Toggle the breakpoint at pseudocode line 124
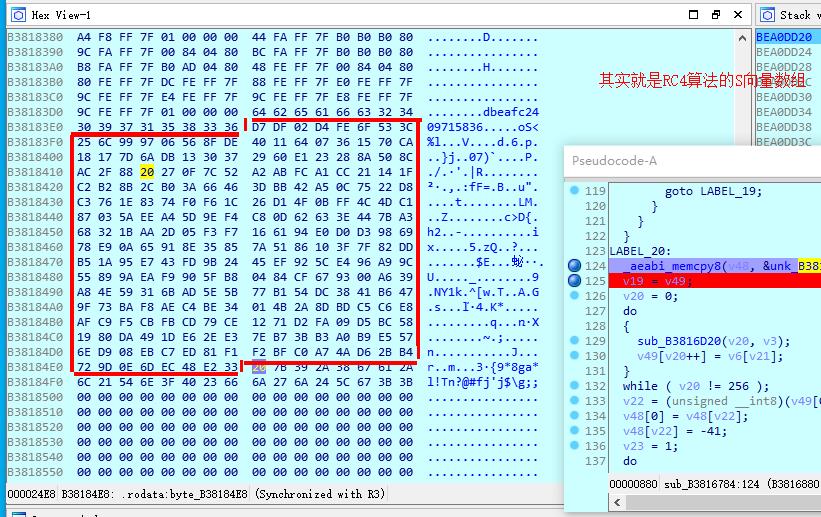This screenshot has width=821, height=517. pos(574,266)
